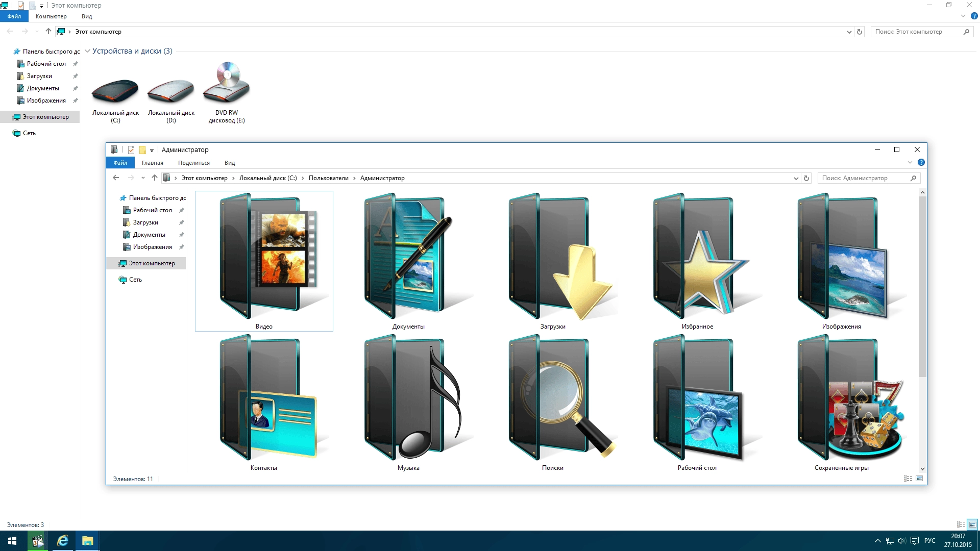Select Документы in Администратор navigation pane

149,235
